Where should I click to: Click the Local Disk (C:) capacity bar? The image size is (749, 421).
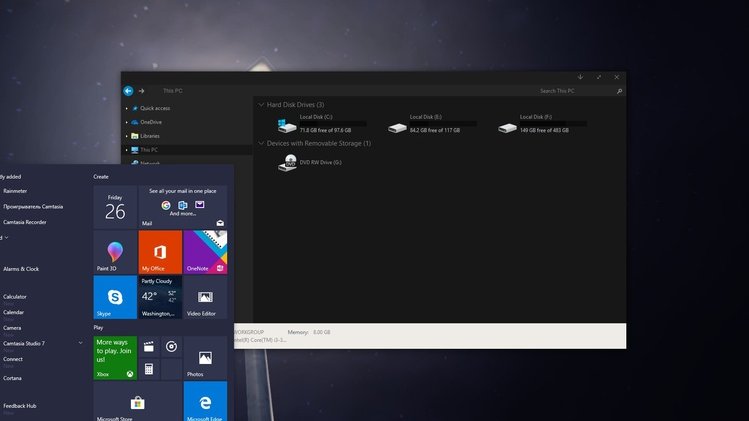pos(333,124)
